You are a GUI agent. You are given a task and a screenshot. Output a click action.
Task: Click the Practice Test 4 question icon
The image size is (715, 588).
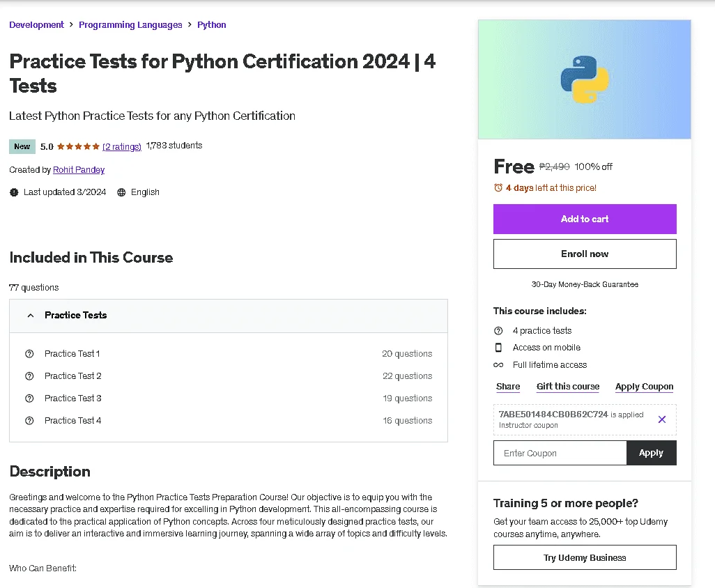pyautogui.click(x=30, y=421)
